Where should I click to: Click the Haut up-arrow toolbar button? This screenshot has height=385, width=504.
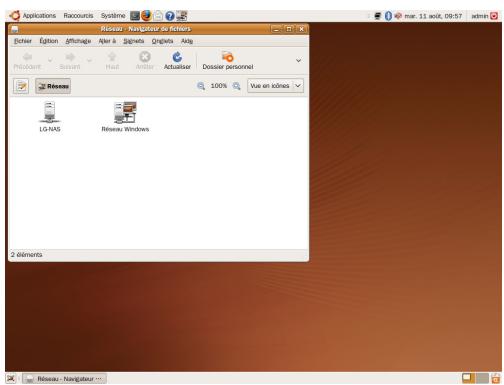(112, 60)
